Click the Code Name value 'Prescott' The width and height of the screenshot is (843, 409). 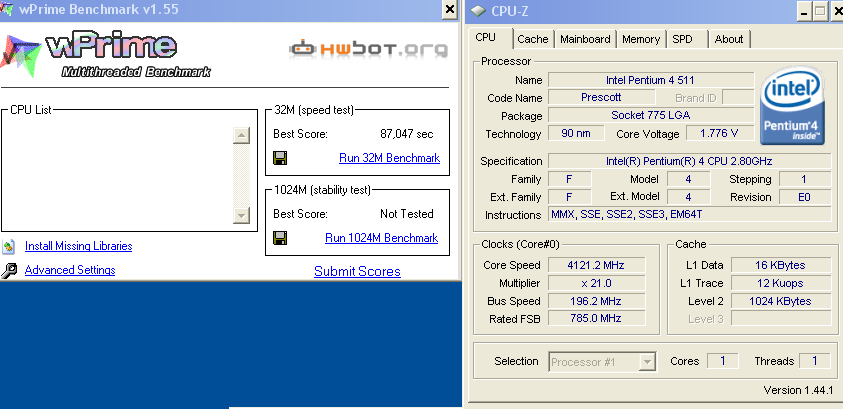click(601, 97)
